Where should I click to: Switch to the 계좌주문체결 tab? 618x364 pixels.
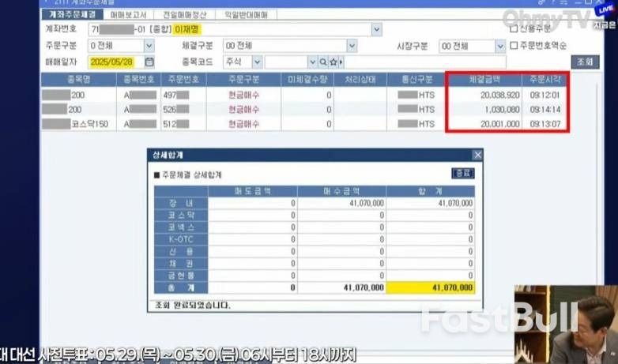[72, 14]
